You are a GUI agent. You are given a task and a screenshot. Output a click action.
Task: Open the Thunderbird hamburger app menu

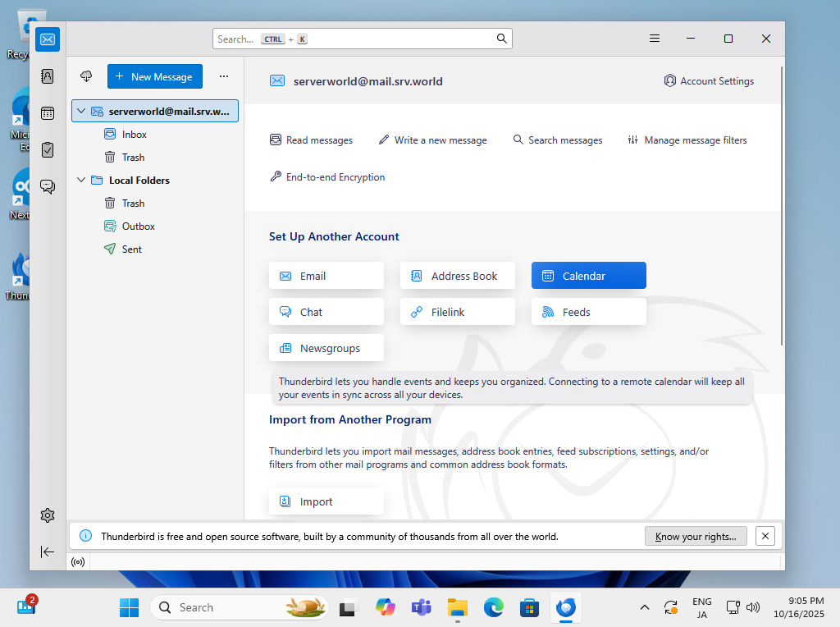click(x=655, y=39)
